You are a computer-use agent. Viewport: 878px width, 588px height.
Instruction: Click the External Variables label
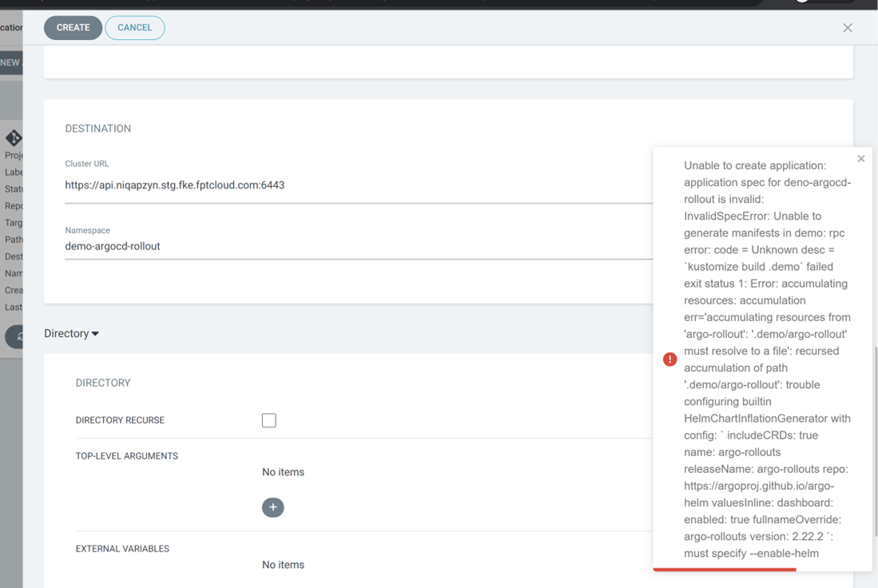122,549
